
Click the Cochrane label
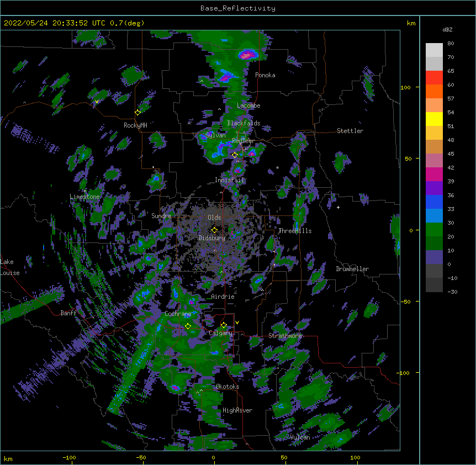[x=178, y=314]
